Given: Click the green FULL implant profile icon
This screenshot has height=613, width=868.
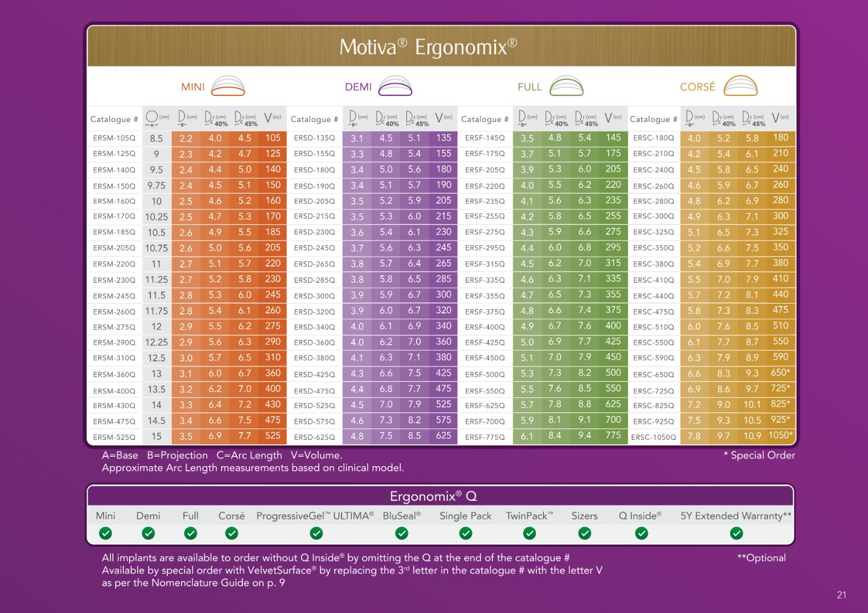Looking at the screenshot, I should point(567,86).
